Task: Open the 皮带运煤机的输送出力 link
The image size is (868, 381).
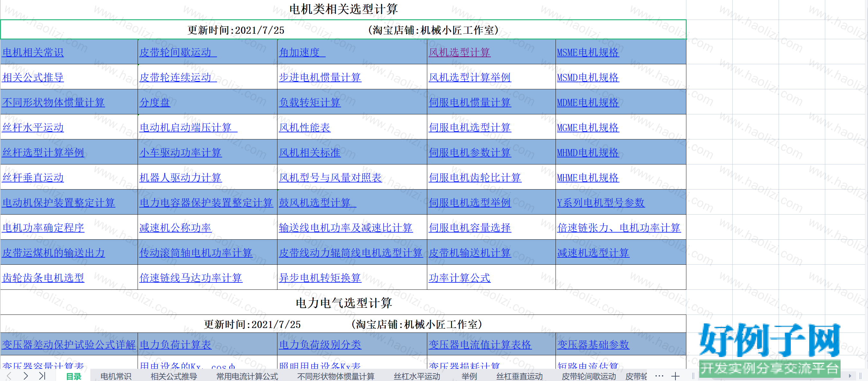Action: (54, 253)
